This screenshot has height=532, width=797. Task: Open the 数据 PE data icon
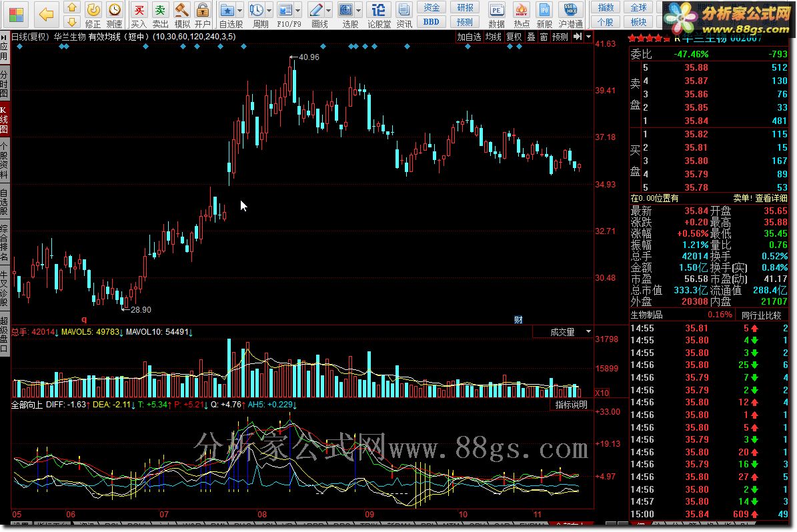click(x=497, y=15)
